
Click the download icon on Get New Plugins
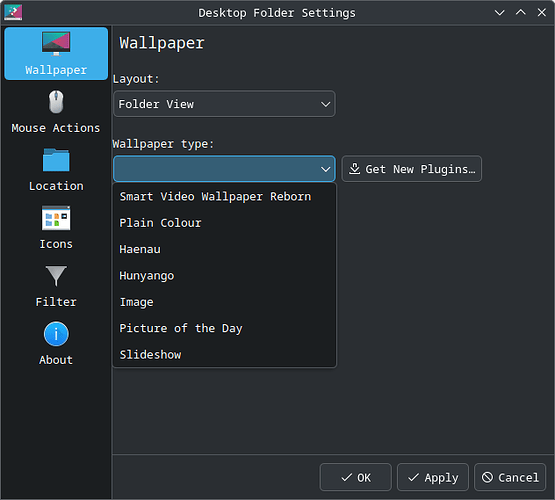click(x=354, y=169)
